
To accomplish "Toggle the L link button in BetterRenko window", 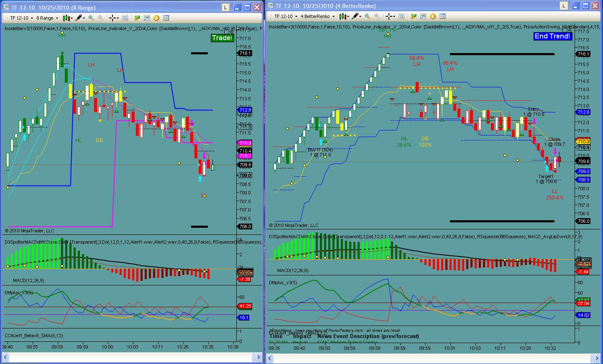I will pos(564,5).
